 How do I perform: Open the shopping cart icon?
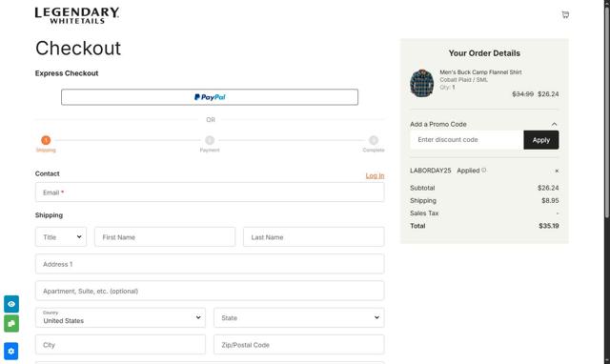565,15
